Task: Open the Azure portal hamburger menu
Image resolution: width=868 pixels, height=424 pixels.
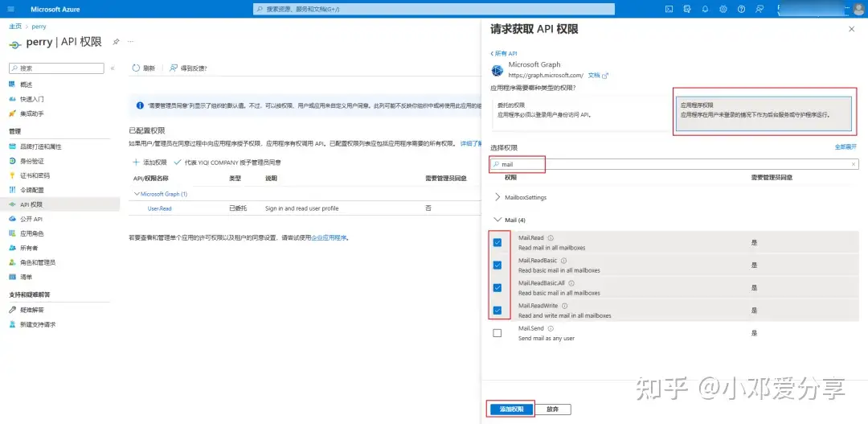Action: (11, 9)
